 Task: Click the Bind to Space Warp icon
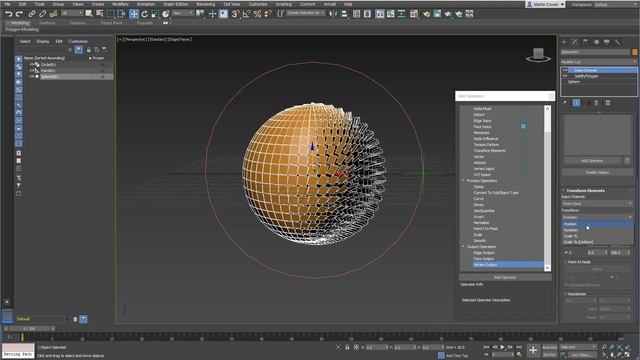coord(53,14)
